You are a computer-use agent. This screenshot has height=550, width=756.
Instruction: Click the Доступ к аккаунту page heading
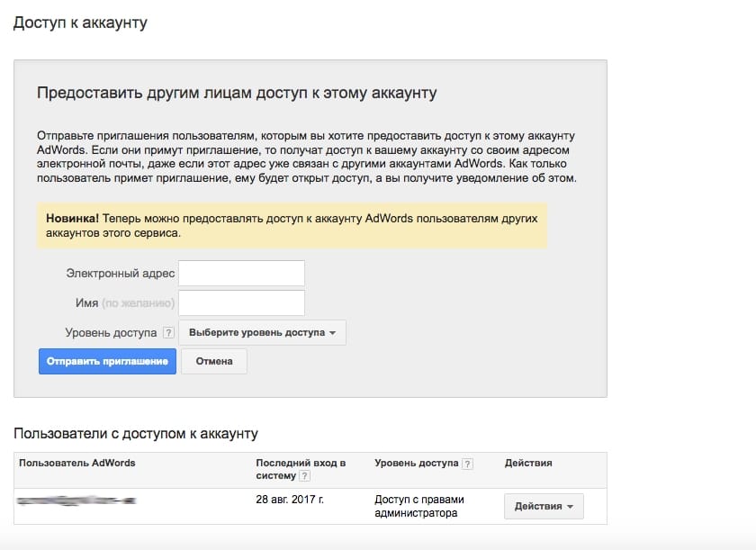click(x=80, y=23)
